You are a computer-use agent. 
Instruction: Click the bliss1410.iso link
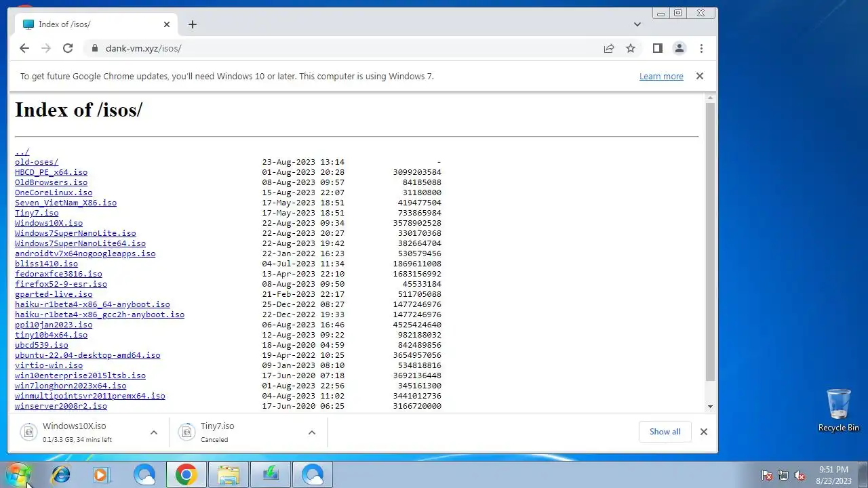click(x=46, y=264)
